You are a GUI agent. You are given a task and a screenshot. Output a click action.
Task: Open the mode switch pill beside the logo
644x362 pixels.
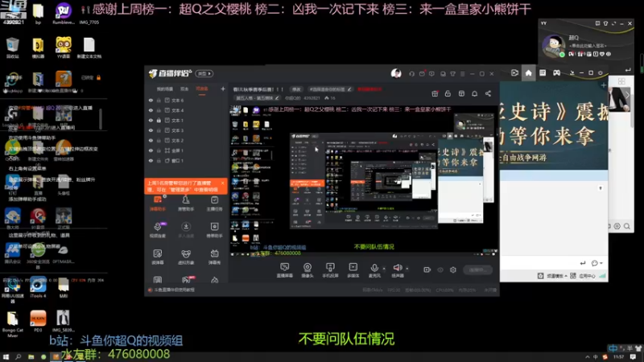click(204, 73)
